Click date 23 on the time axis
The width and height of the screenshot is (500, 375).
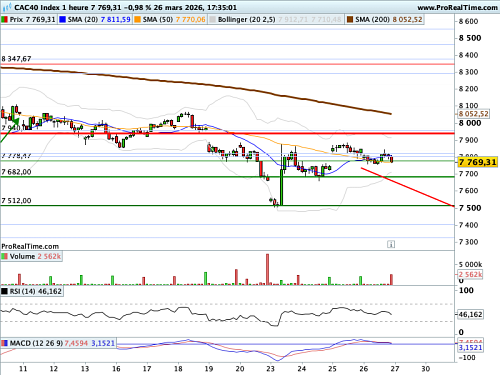coord(270,369)
